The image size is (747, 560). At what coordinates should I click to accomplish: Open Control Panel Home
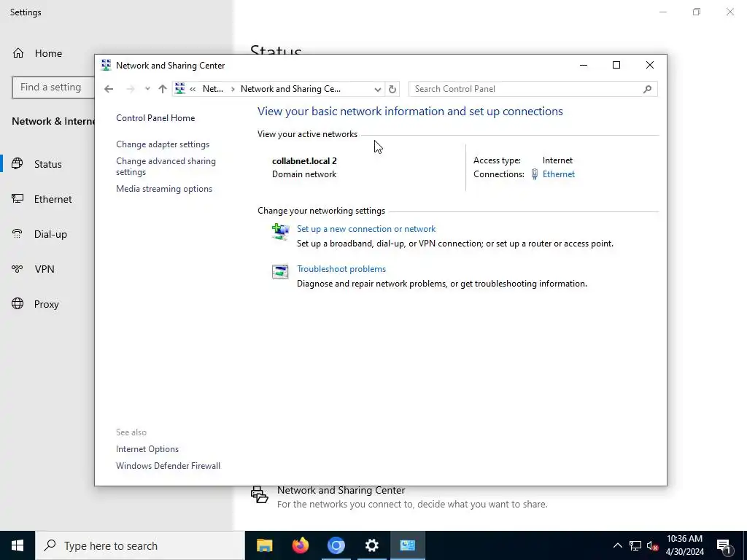155,118
